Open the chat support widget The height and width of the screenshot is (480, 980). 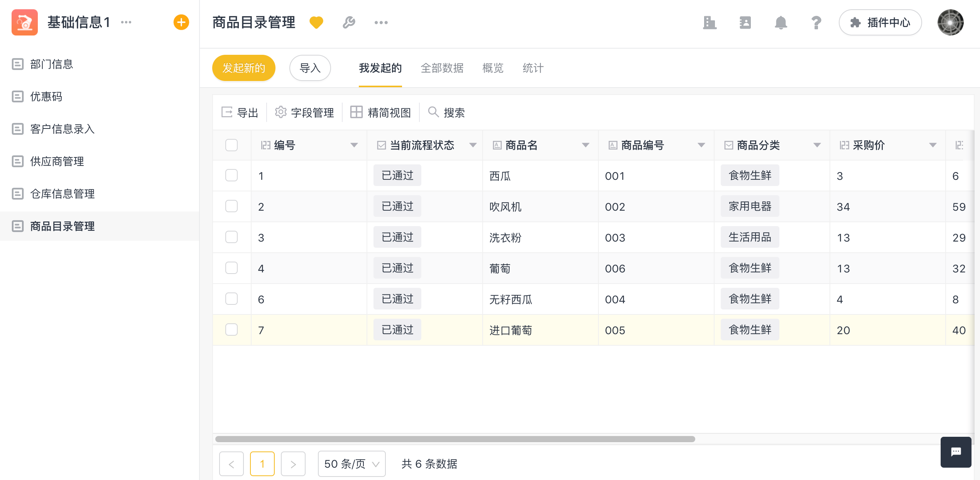point(956,452)
